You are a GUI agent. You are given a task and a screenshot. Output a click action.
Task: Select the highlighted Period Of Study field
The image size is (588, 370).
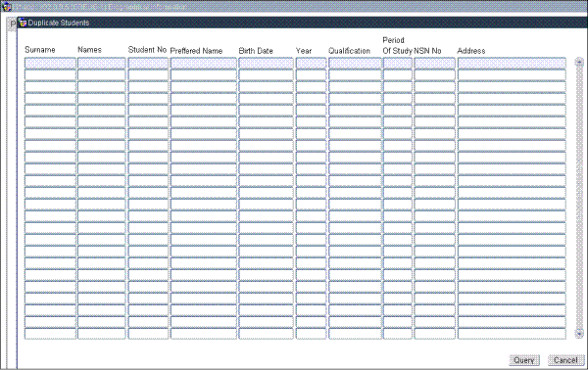(x=398, y=63)
